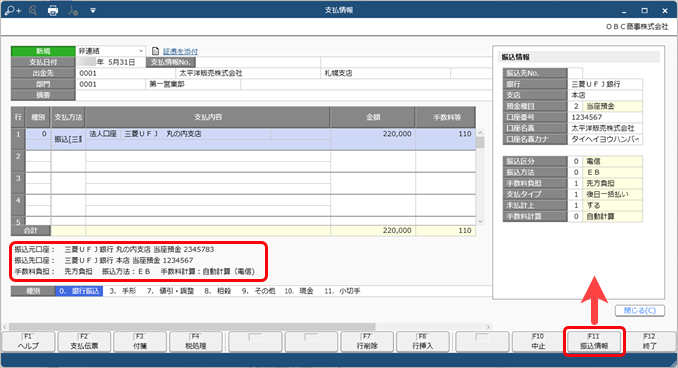Click the user settings icon in title bar
The height and width of the screenshot is (368, 678).
[x=73, y=10]
